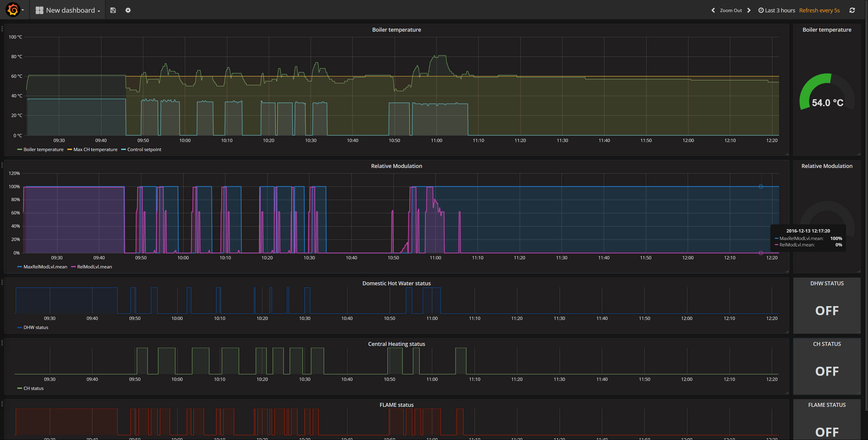
Task: Click the Control setpoint legend color swatch
Action: (123, 149)
